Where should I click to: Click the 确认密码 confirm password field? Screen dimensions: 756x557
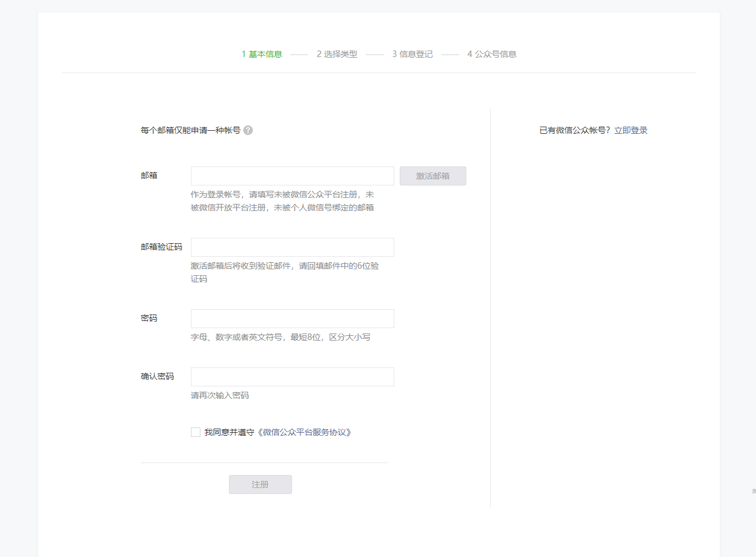[x=292, y=377]
